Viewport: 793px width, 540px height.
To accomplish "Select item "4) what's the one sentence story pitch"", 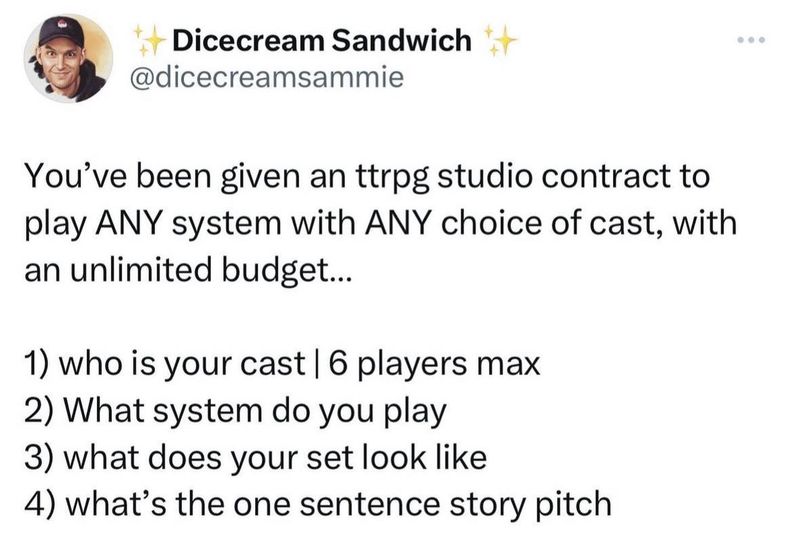I will [x=318, y=505].
